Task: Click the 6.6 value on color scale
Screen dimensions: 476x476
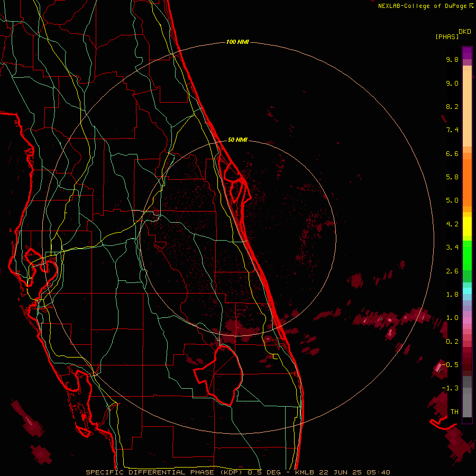Action: (452, 153)
